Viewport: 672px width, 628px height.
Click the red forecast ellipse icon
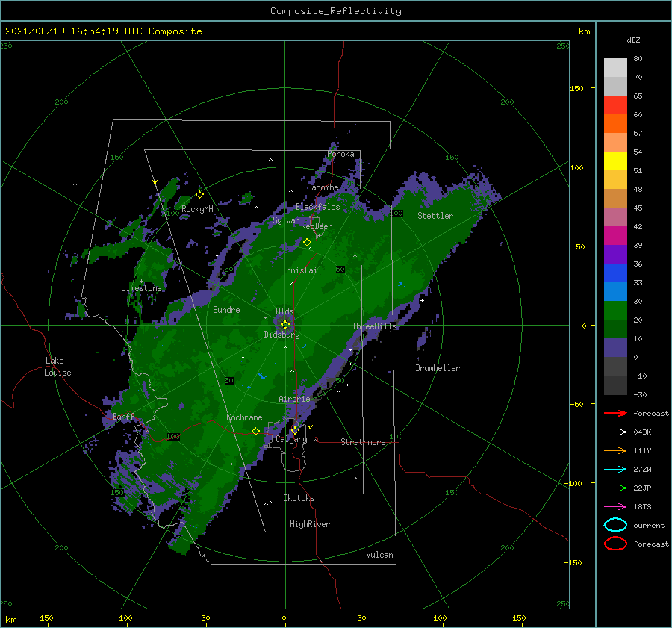615,544
